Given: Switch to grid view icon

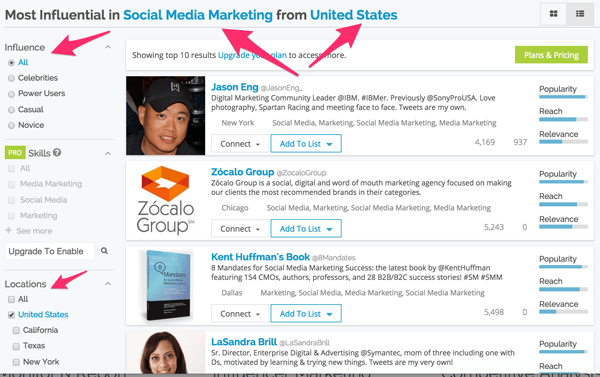Looking at the screenshot, I should (553, 14).
